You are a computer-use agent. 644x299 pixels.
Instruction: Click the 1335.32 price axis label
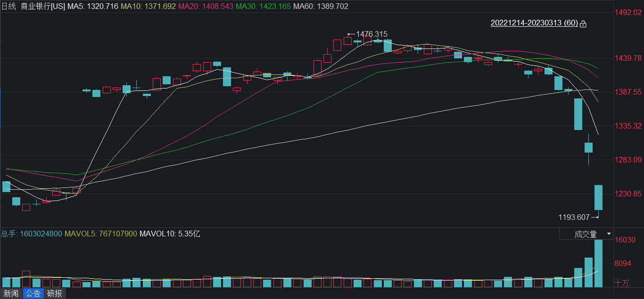628,126
